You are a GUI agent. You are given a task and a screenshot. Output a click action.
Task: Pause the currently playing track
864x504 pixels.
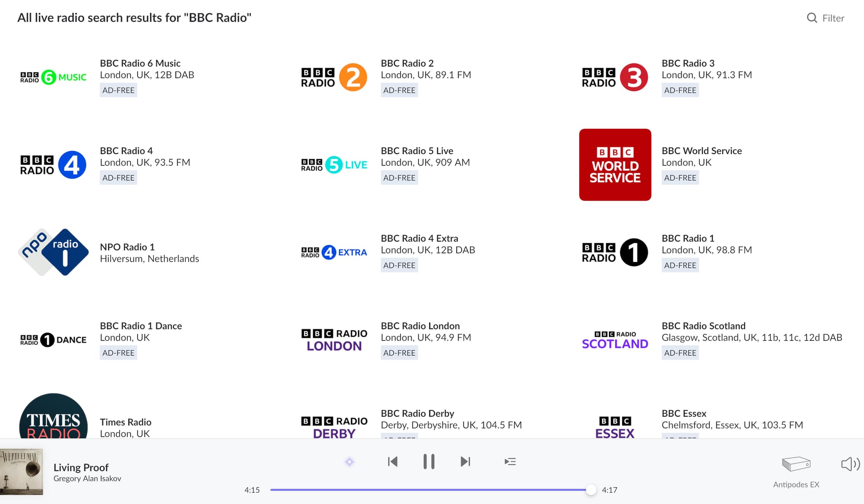point(429,462)
